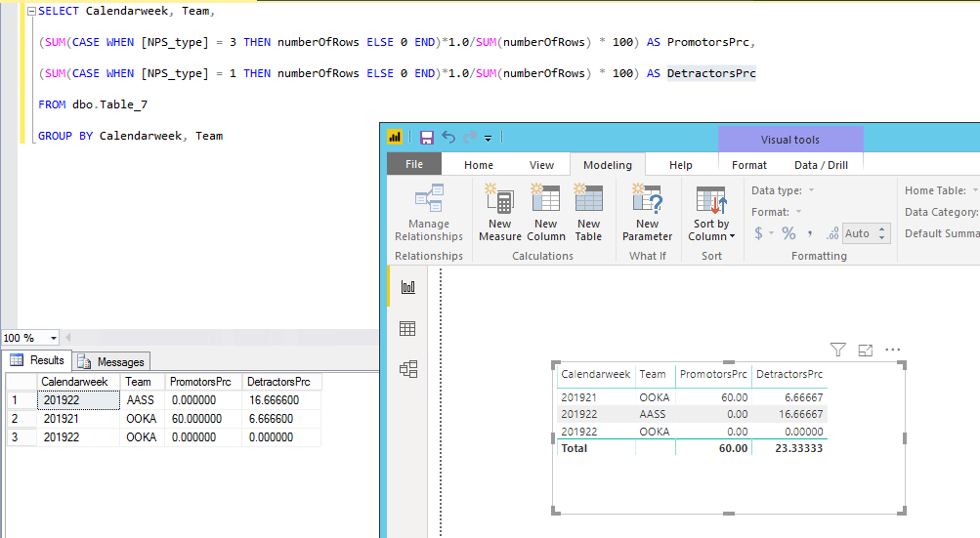Select the Total row label in visual
The image size is (980, 538).
(x=574, y=448)
